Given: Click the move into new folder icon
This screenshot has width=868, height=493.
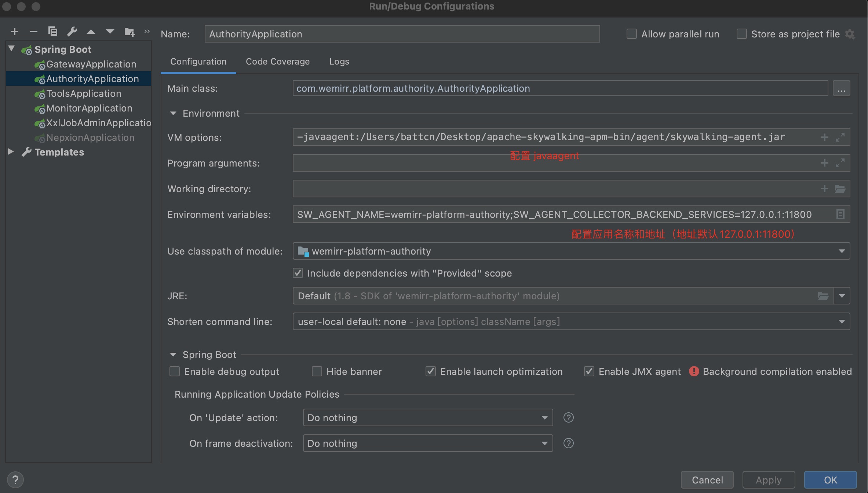Looking at the screenshot, I should click(129, 32).
